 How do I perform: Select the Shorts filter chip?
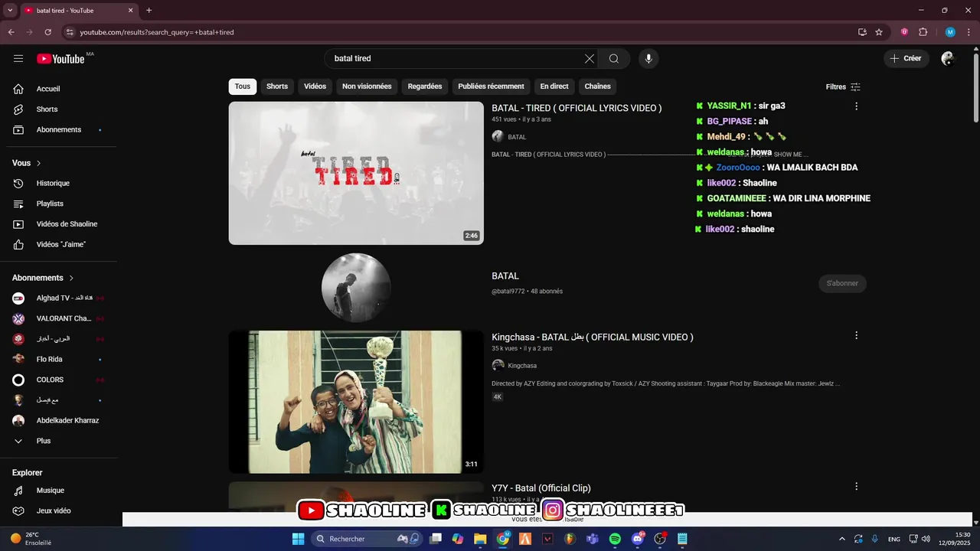pos(277,86)
